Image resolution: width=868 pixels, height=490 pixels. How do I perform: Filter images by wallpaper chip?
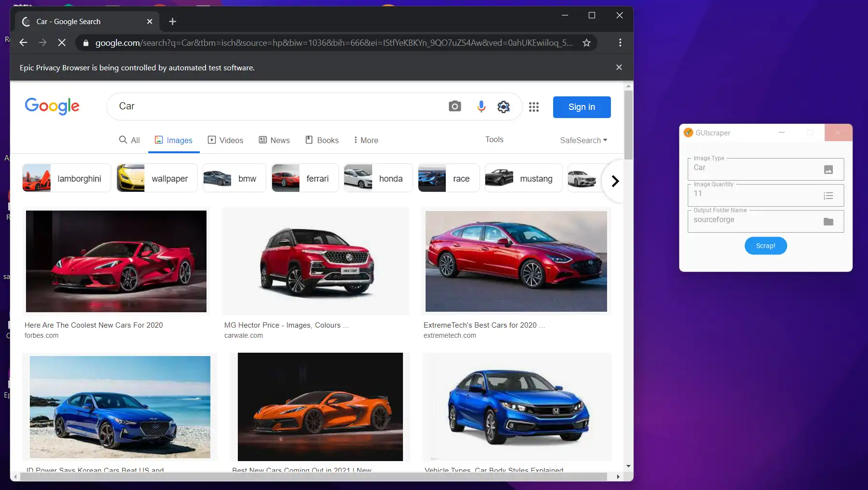pyautogui.click(x=157, y=178)
